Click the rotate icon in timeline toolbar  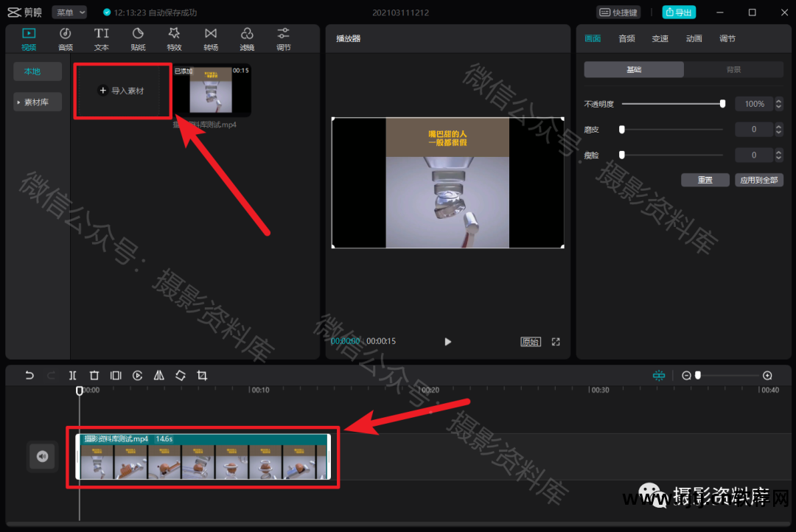(x=181, y=376)
